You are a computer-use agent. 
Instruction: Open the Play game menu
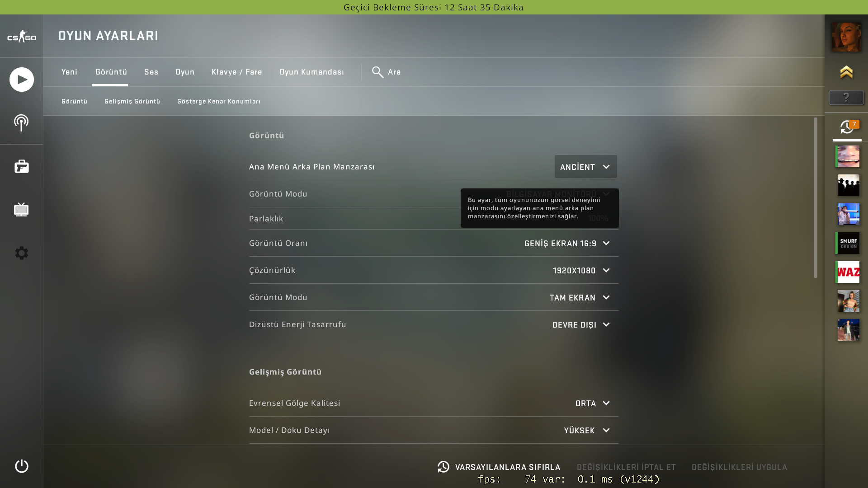click(22, 80)
